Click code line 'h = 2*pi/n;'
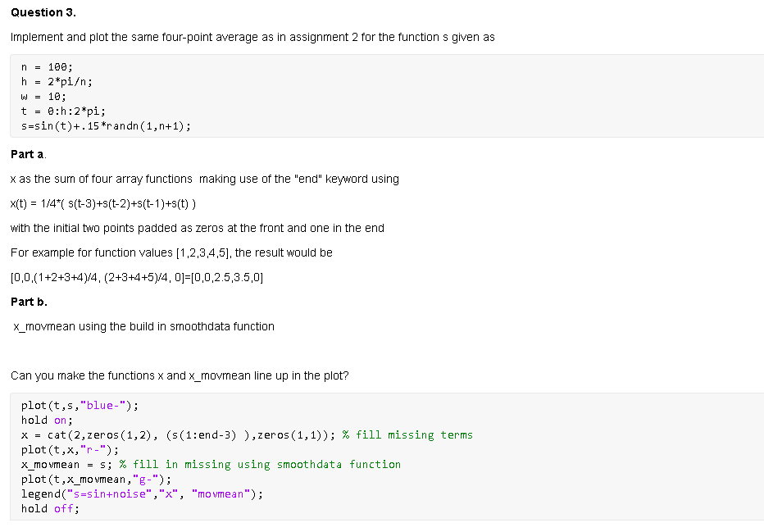 click(57, 82)
